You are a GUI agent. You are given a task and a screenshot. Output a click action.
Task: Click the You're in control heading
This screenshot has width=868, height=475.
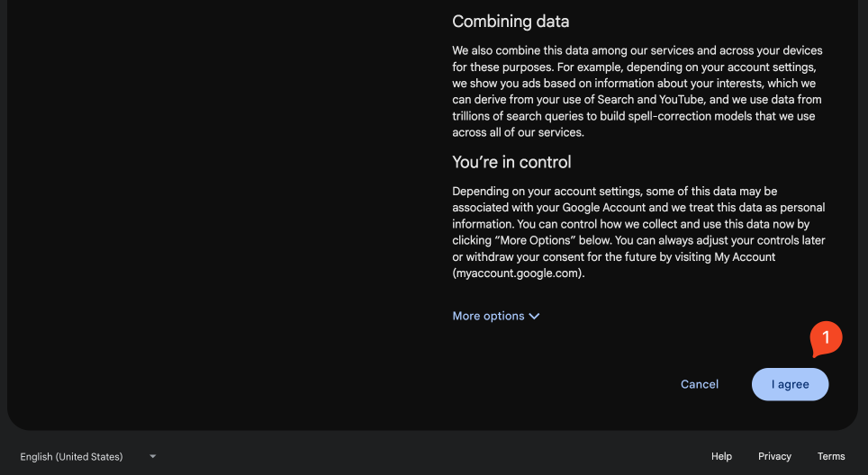[x=511, y=162]
